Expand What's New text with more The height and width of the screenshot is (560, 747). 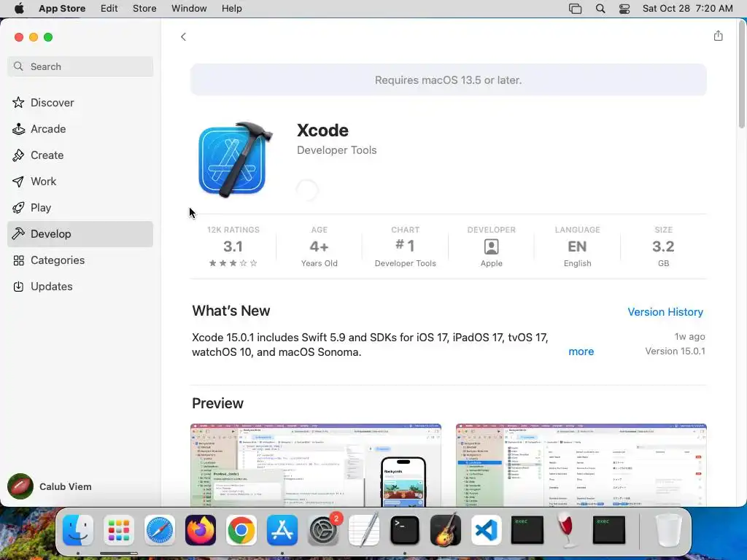click(581, 351)
